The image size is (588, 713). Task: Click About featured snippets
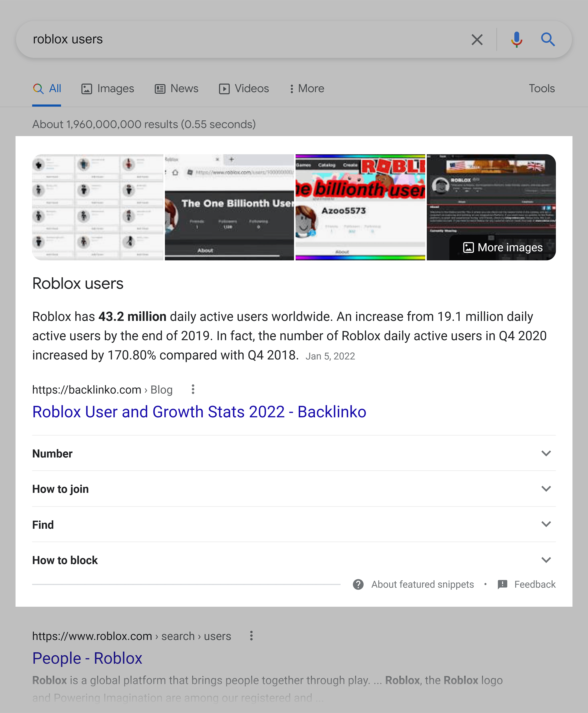(422, 584)
